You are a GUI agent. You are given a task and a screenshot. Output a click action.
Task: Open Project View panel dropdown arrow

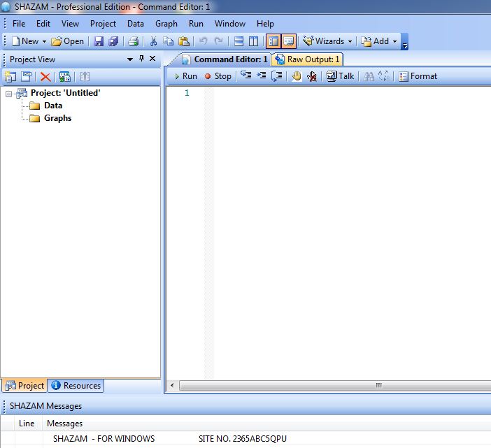pos(130,59)
